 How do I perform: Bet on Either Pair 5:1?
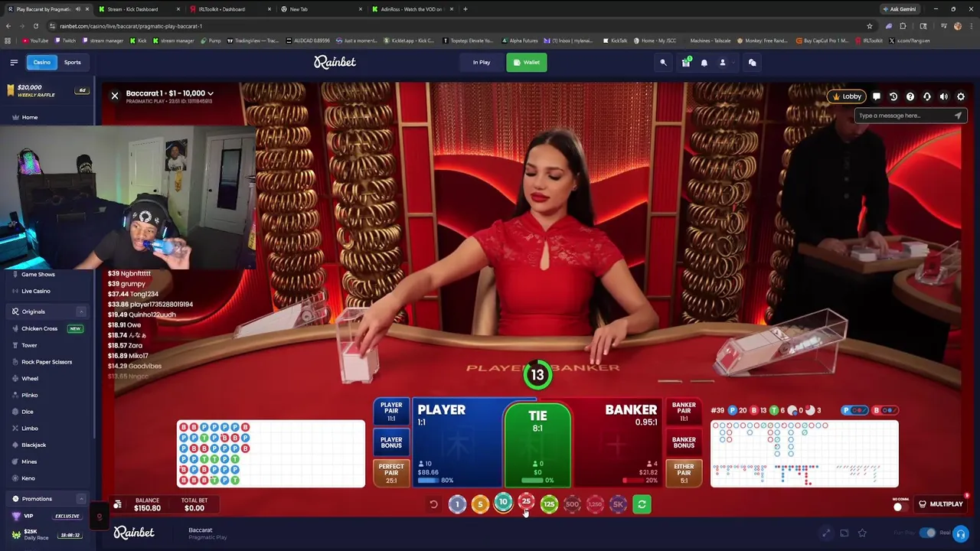[684, 472]
